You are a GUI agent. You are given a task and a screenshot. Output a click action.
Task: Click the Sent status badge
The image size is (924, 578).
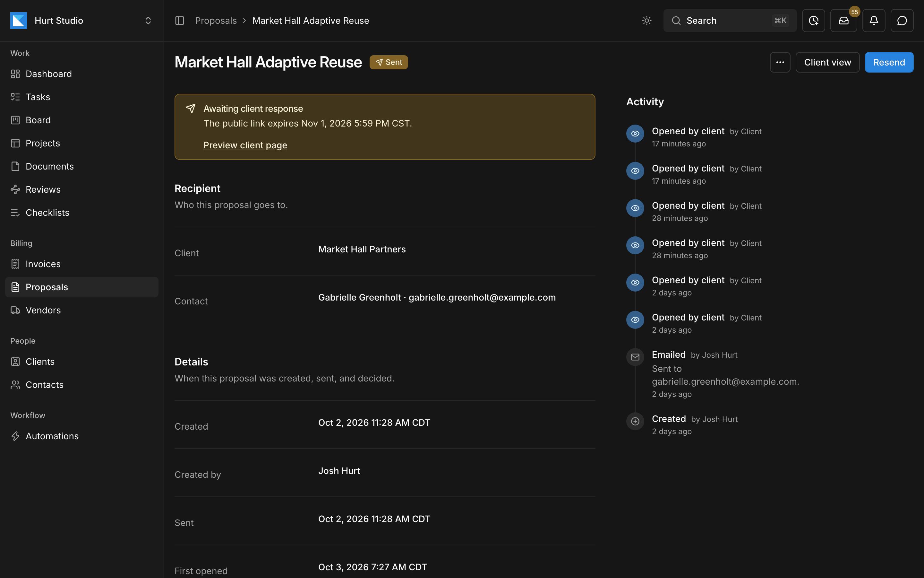coord(388,62)
